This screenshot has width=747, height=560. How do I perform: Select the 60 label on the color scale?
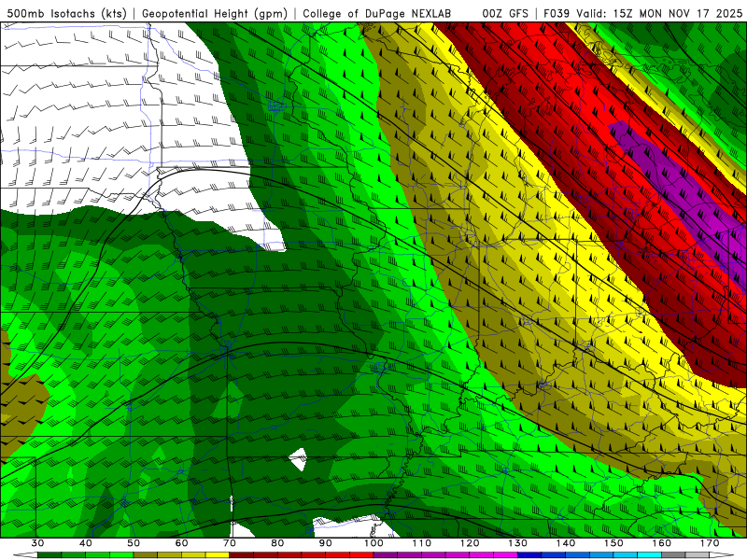pos(181,543)
